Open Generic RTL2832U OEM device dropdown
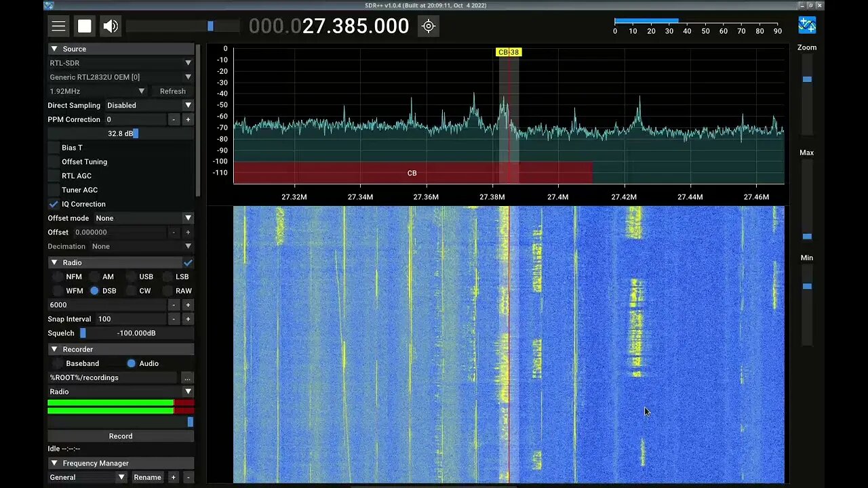Screen dimensions: 868x488 coord(121,77)
